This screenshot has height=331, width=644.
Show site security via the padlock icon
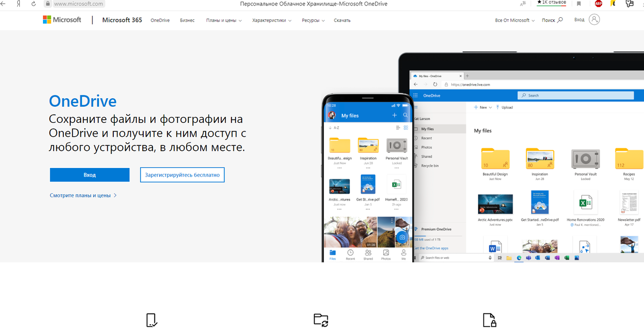(x=48, y=4)
